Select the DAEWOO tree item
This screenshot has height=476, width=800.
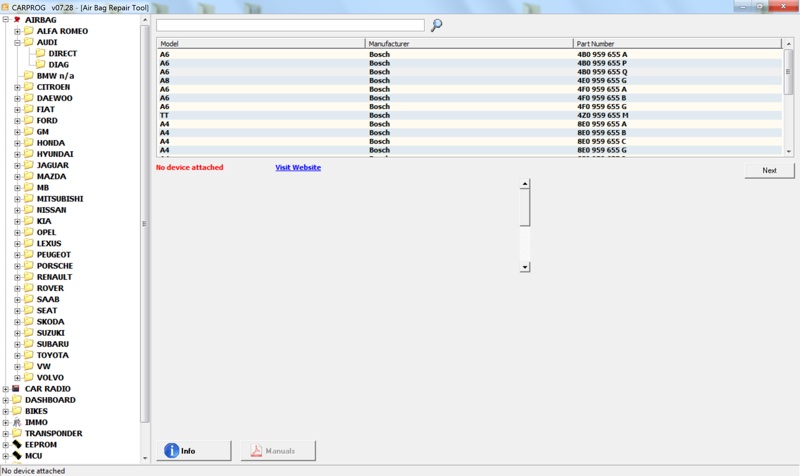coord(54,98)
